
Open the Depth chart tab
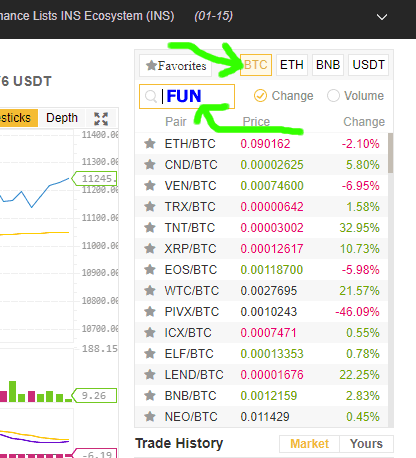click(x=62, y=118)
